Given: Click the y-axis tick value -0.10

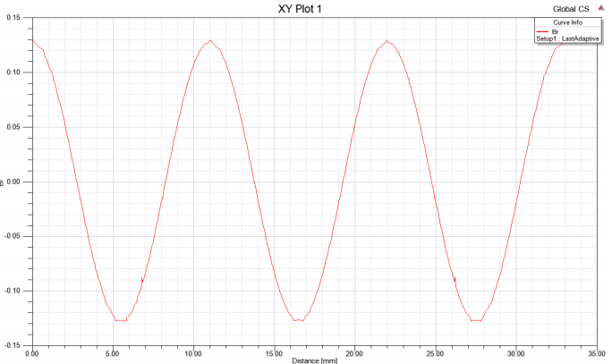Looking at the screenshot, I should pyautogui.click(x=13, y=291).
